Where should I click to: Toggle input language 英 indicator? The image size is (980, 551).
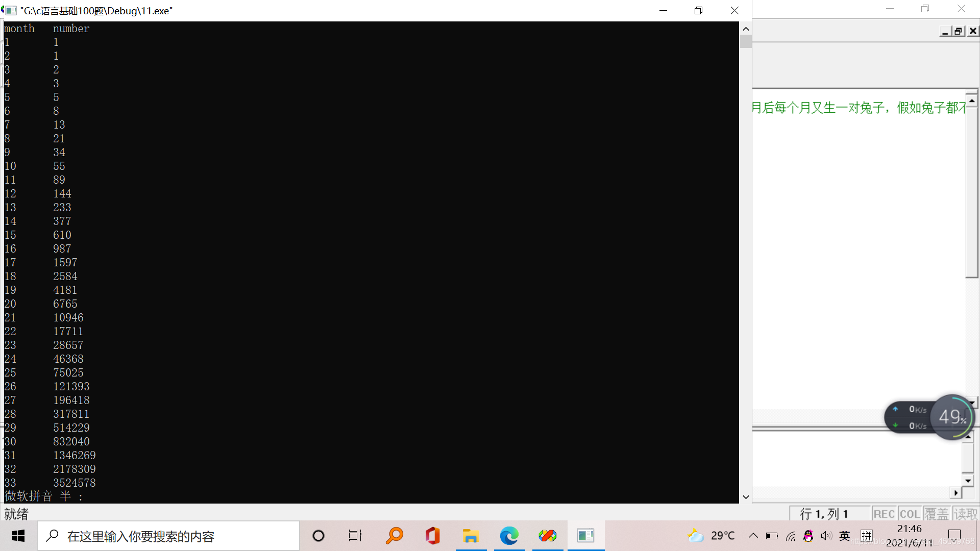(x=845, y=536)
